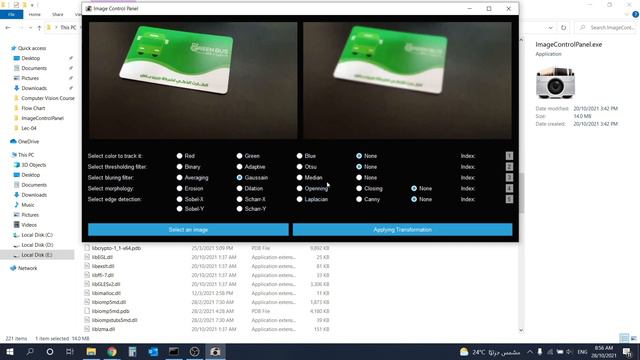Screen dimensions: 640x360
Task: Open the weather widget showing 24°C
Action: 490,352
